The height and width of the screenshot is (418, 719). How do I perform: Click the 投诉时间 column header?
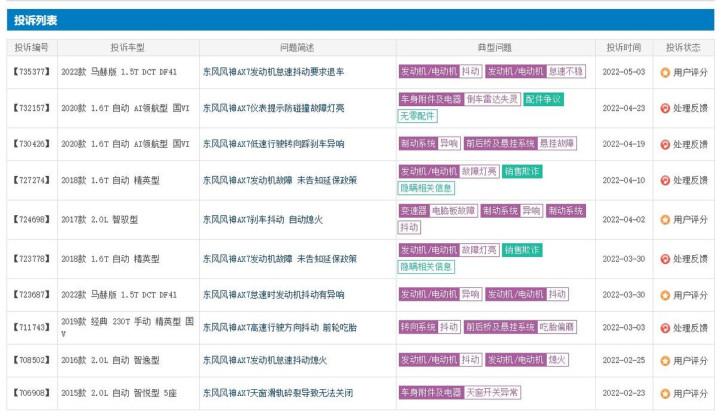pyautogui.click(x=624, y=47)
